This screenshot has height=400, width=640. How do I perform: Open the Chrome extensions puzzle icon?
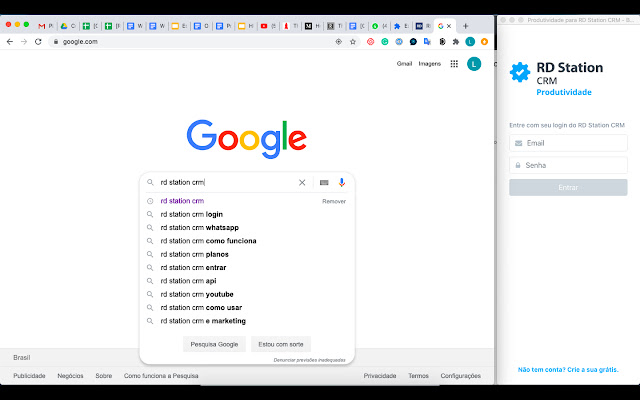tap(456, 42)
